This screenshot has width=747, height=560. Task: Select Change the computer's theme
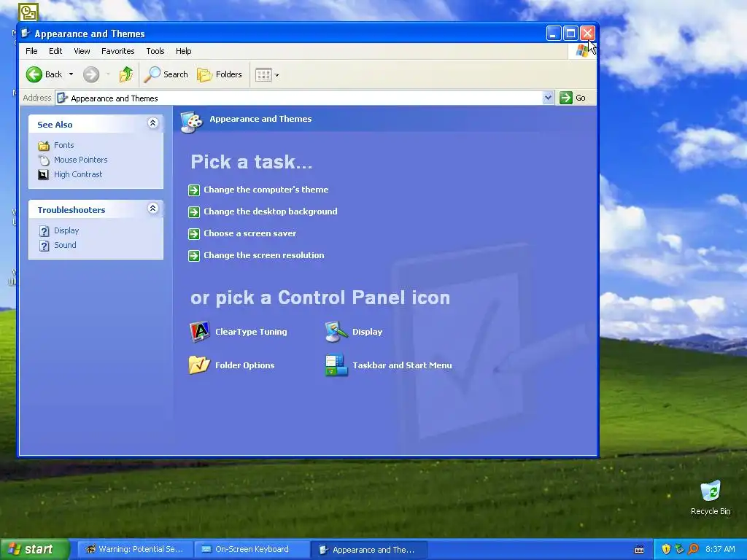tap(266, 190)
